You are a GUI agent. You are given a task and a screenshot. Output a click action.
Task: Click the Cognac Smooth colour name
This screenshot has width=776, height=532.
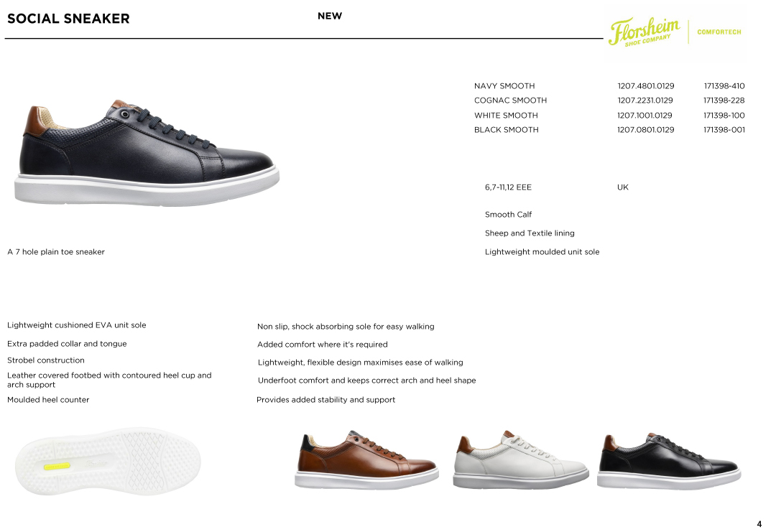pyautogui.click(x=510, y=101)
